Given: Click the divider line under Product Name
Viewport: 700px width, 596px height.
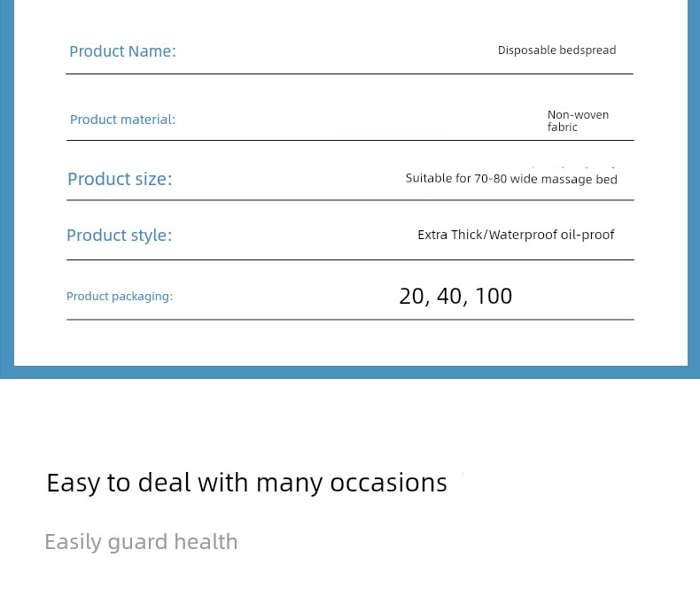Looking at the screenshot, I should [x=349, y=74].
